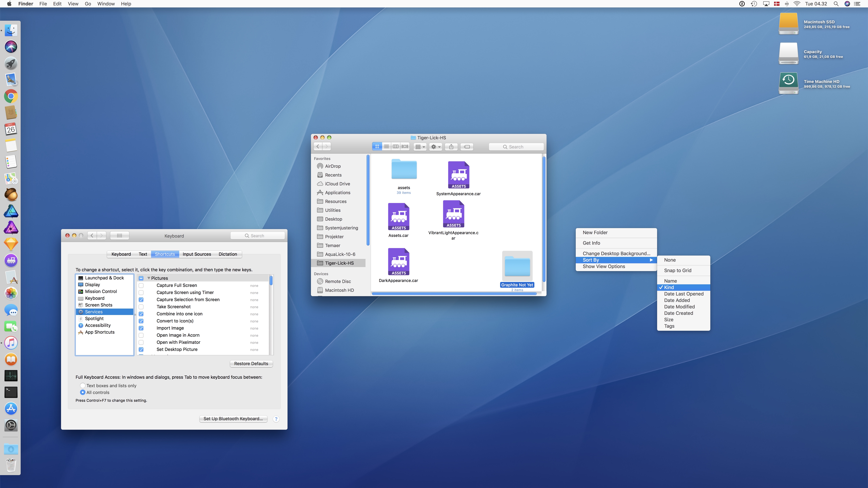Open Spotlight search in menu bar
Image resolution: width=868 pixels, height=488 pixels.
tap(836, 4)
